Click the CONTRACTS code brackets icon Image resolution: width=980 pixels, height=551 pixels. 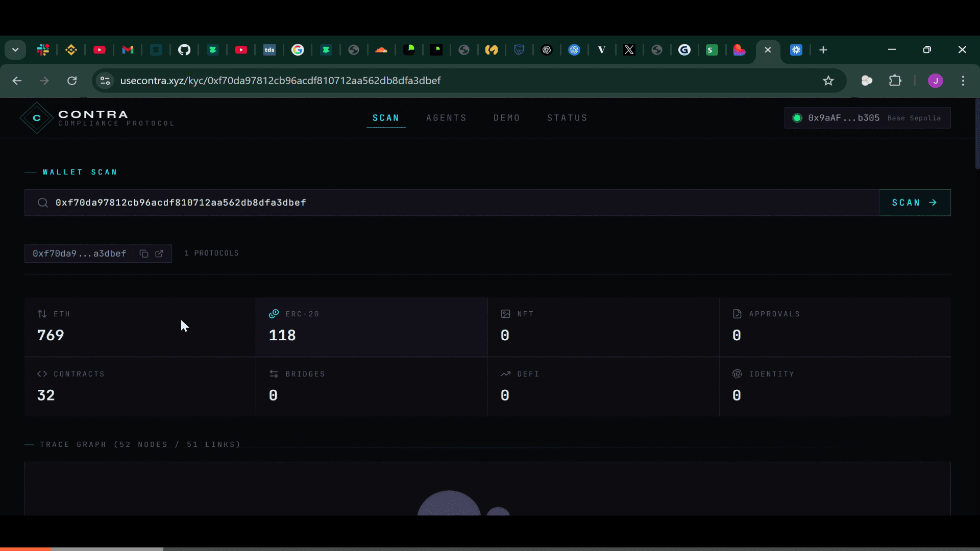point(42,374)
